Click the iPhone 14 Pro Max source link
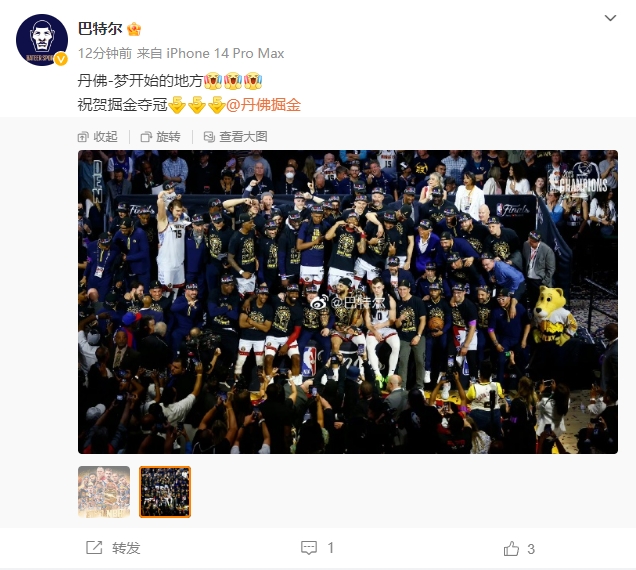The height and width of the screenshot is (570, 636). click(x=225, y=54)
